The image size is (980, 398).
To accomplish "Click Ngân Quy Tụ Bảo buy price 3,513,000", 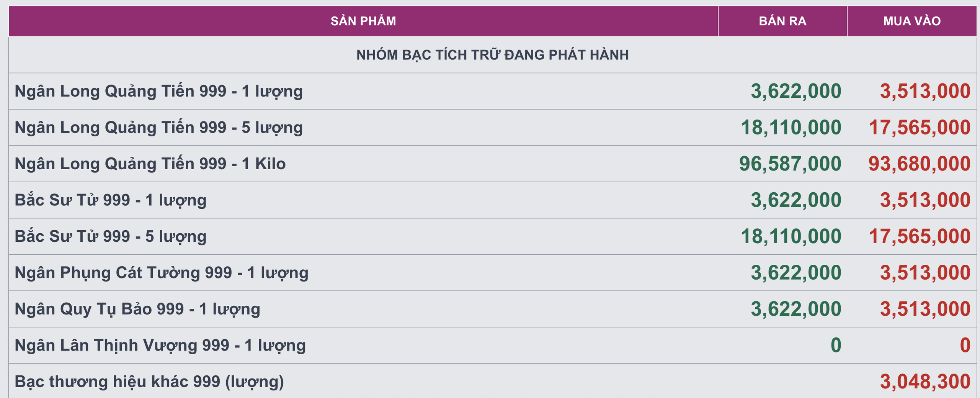I will [x=925, y=309].
